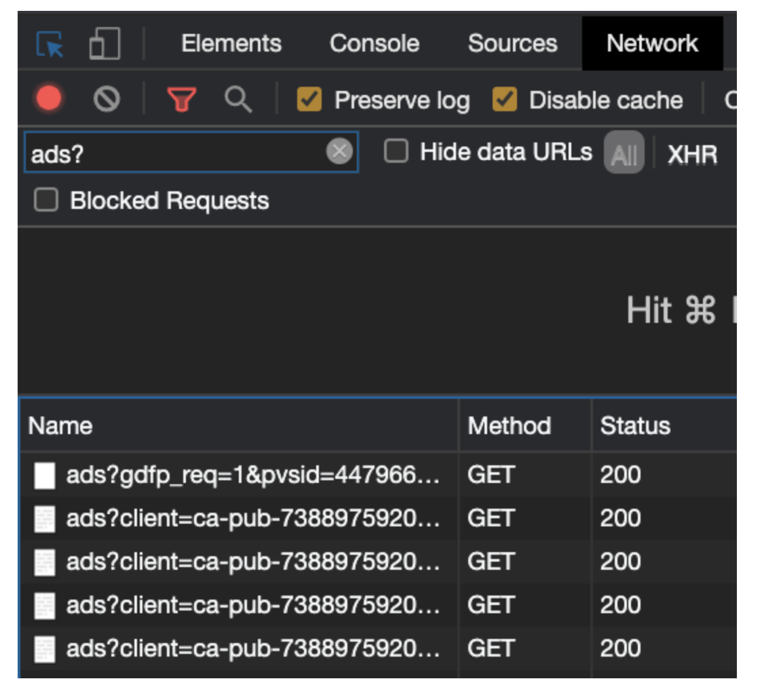The height and width of the screenshot is (700, 764).
Task: Open the Console tab
Action: (374, 44)
